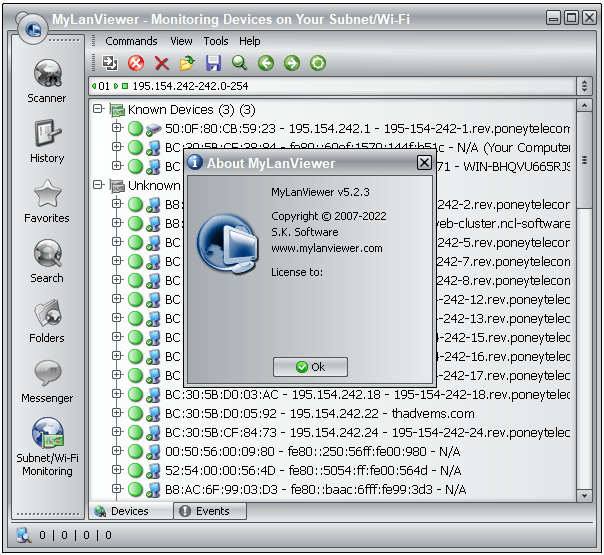Click the red X delete toolbar icon
604x555 pixels.
coord(162,63)
